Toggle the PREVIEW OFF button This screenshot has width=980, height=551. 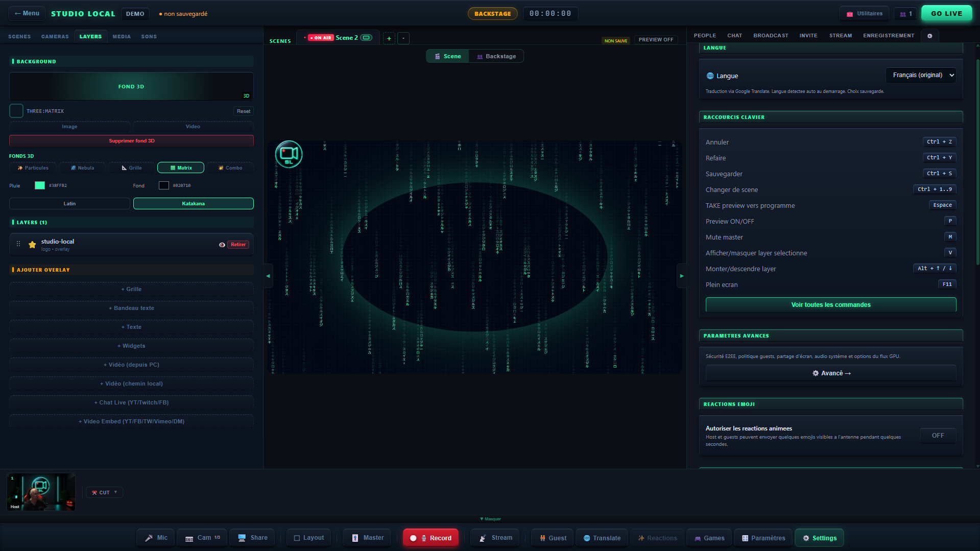pos(656,40)
